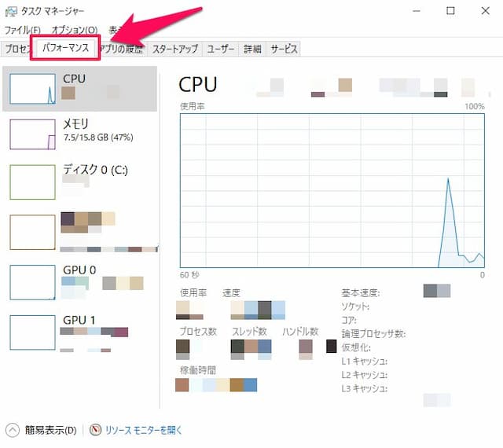Click the L1 キャッシュ: label
Viewport: 503px width, 448px height.
(x=365, y=362)
